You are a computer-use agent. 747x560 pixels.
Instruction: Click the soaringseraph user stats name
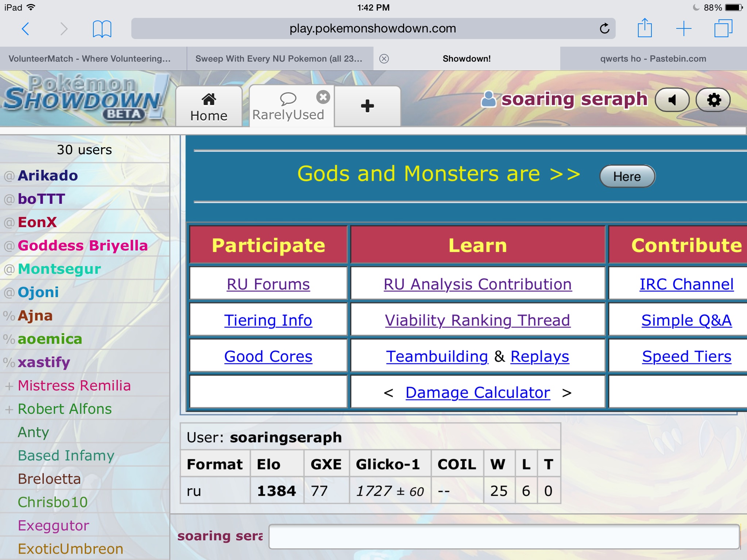pyautogui.click(x=286, y=437)
